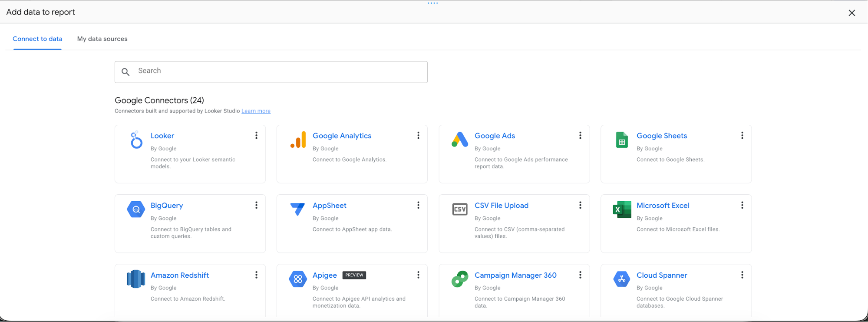868x322 pixels.
Task: Click the Google Ads logo icon
Action: pyautogui.click(x=460, y=139)
